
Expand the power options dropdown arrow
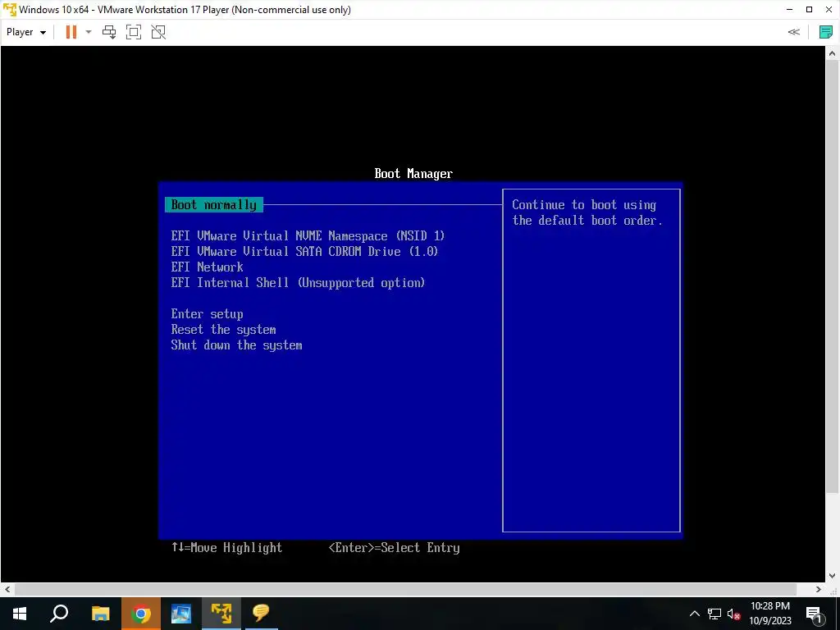[89, 32]
